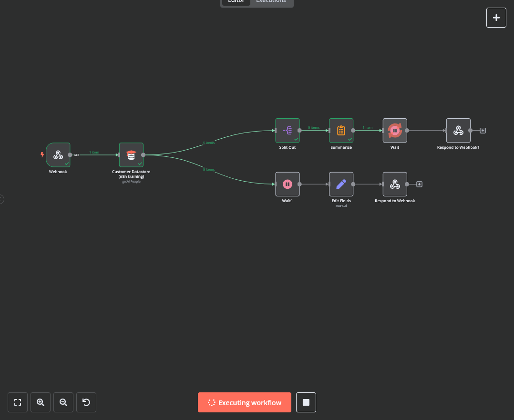Select the zoom in magnifier icon
The image size is (514, 420).
pos(41,402)
